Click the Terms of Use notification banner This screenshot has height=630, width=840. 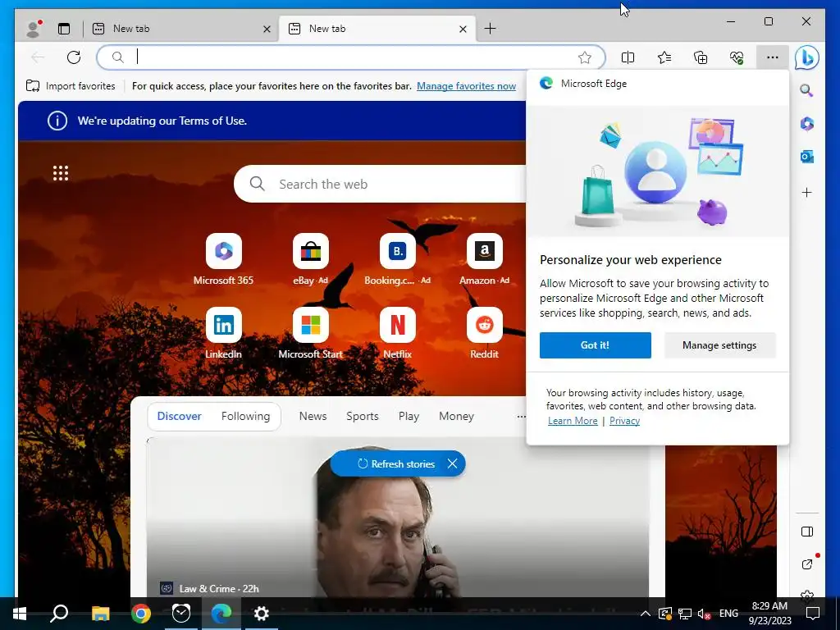click(x=272, y=121)
